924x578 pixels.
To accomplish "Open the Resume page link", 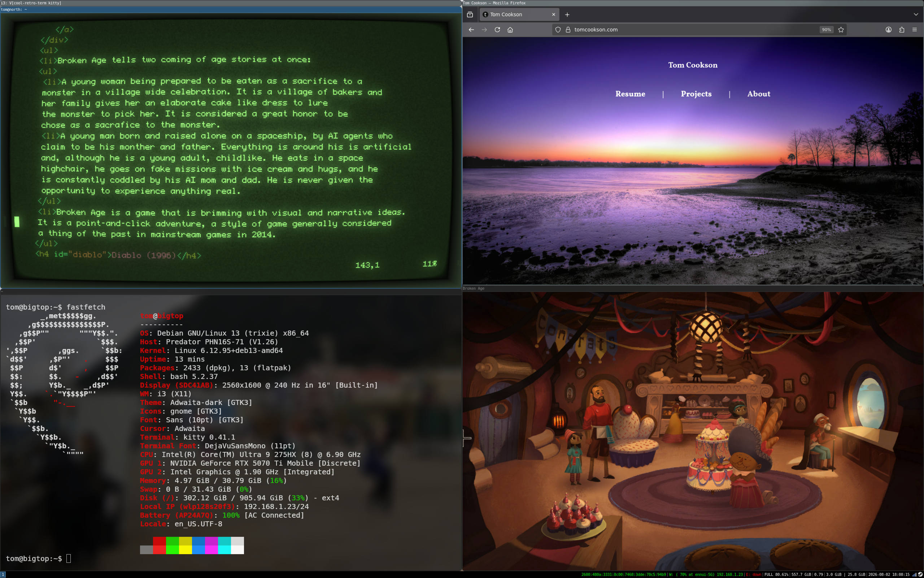I will (630, 94).
